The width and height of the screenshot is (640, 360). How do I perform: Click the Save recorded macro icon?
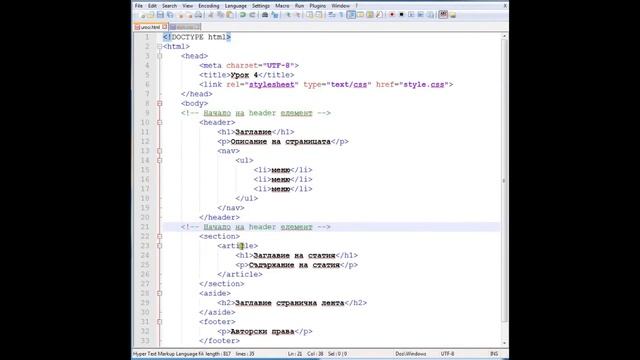430,15
